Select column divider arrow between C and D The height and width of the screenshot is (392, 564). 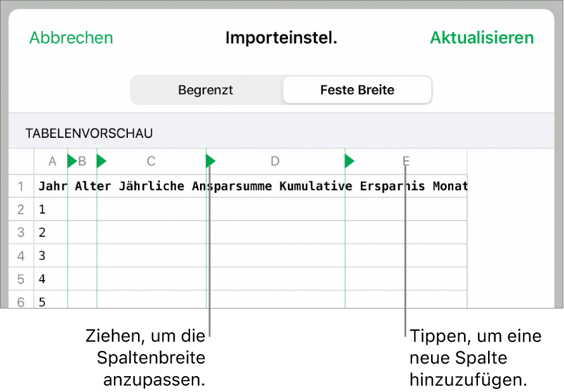point(211,161)
